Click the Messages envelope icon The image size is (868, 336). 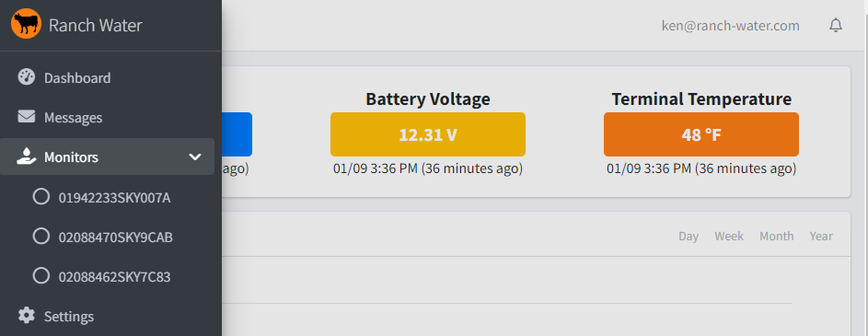26,117
